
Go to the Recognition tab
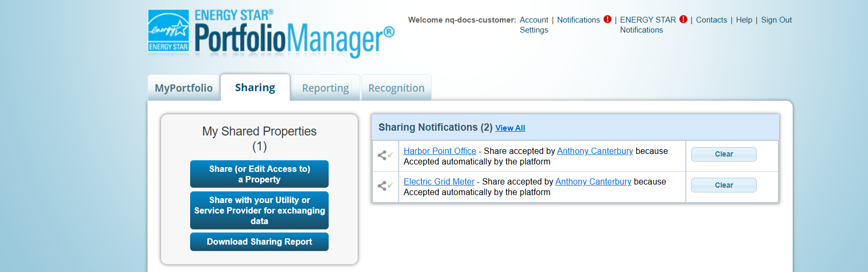coord(396,88)
